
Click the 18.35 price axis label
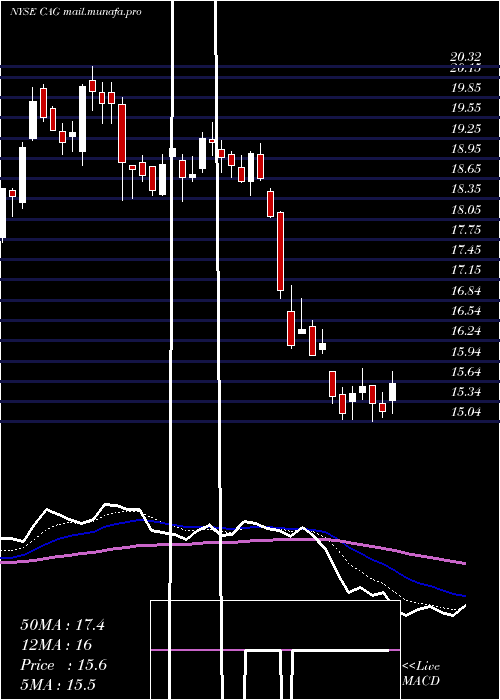[466, 188]
